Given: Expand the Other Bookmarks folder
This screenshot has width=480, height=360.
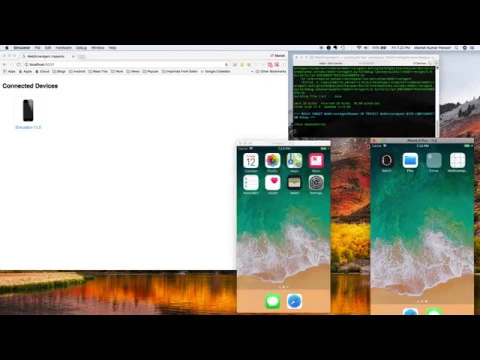Looking at the screenshot, I should tap(271, 71).
